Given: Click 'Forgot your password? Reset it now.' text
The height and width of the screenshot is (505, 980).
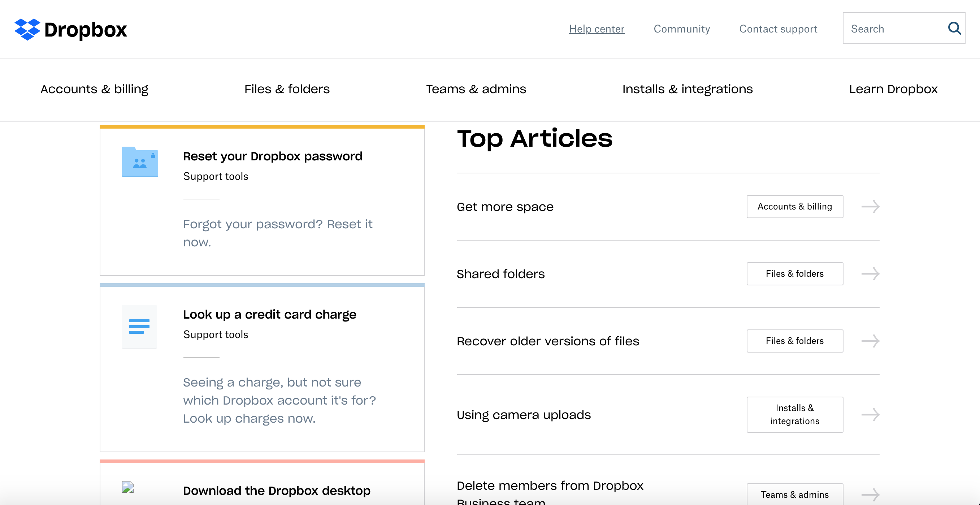Looking at the screenshot, I should [x=278, y=233].
